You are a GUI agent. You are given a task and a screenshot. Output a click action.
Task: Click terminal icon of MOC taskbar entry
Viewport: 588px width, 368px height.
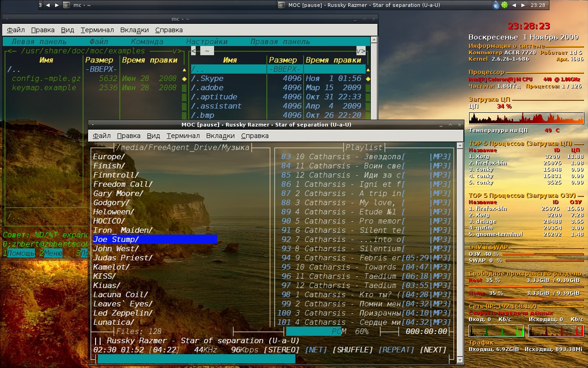click(x=282, y=5)
